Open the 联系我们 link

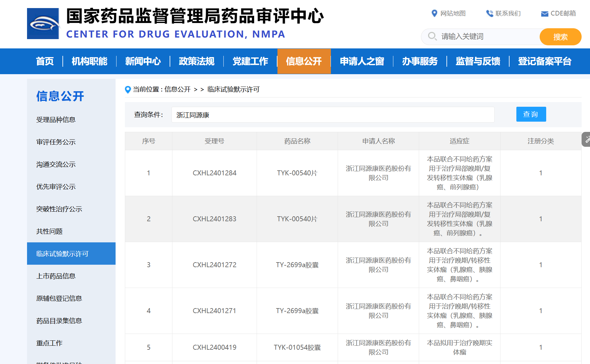point(508,13)
